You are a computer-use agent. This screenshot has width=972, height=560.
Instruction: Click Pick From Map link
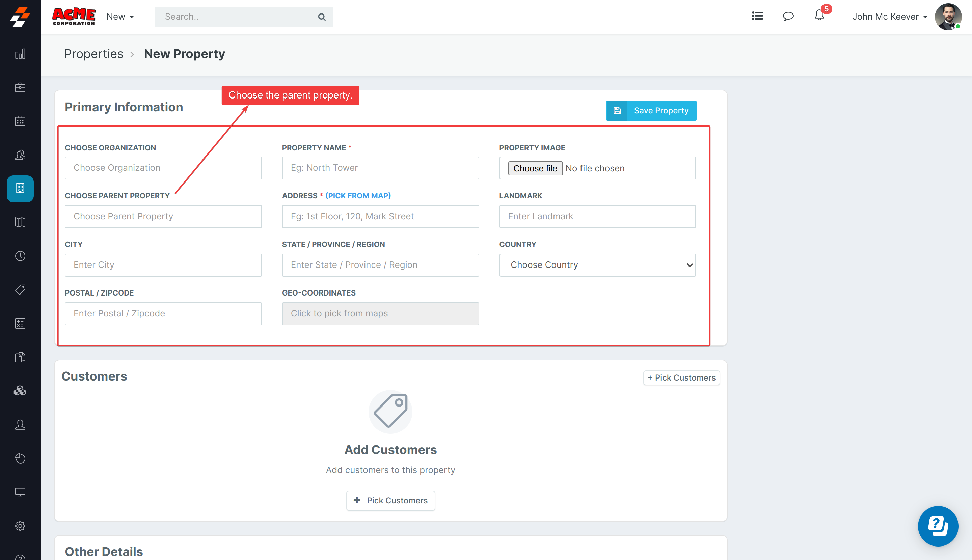(x=358, y=196)
